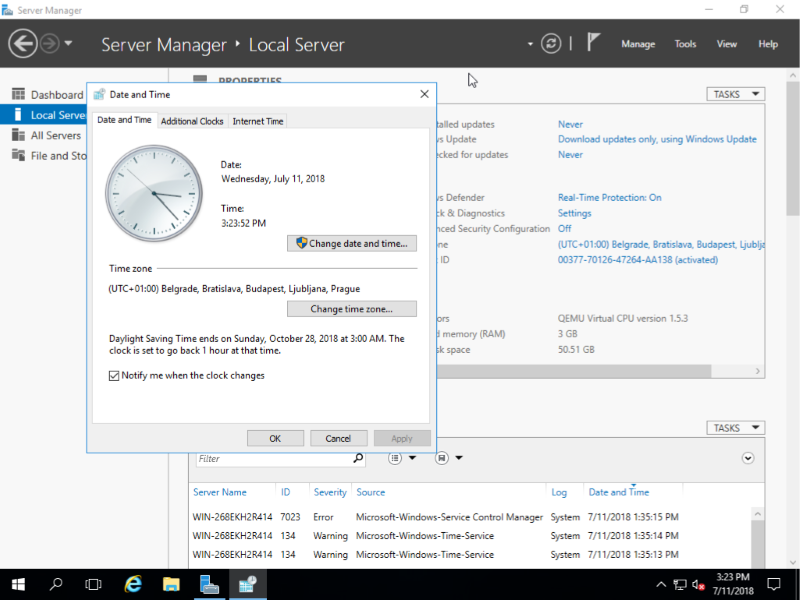Select Local Server in the left navigation
The image size is (800, 600).
(x=43, y=115)
